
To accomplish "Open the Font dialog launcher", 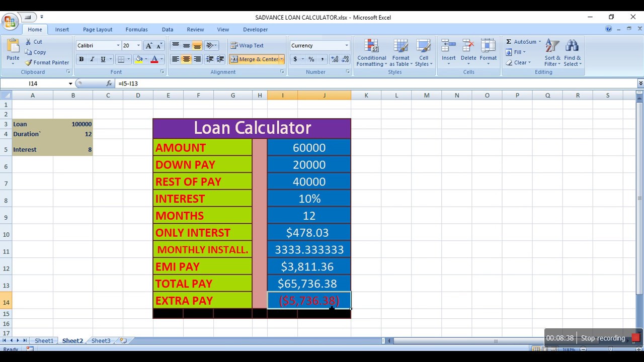I will (x=162, y=72).
